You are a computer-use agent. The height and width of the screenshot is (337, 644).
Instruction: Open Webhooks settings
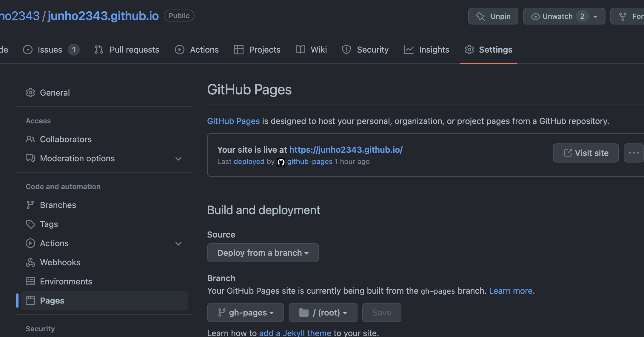point(104,262)
